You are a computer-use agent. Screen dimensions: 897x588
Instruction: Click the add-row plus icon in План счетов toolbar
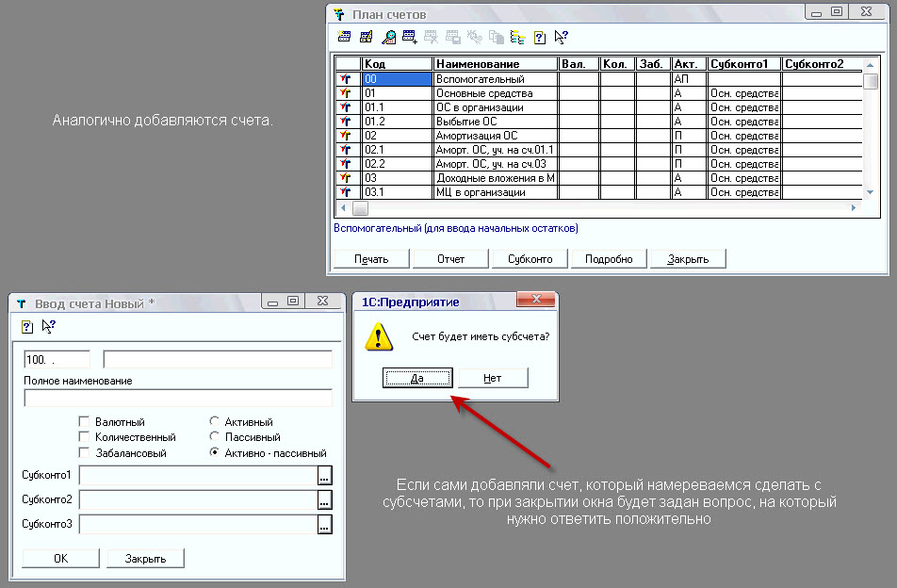click(x=410, y=38)
